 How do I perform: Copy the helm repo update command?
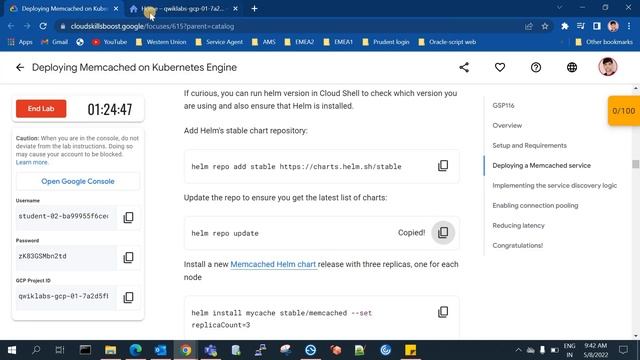pos(443,233)
